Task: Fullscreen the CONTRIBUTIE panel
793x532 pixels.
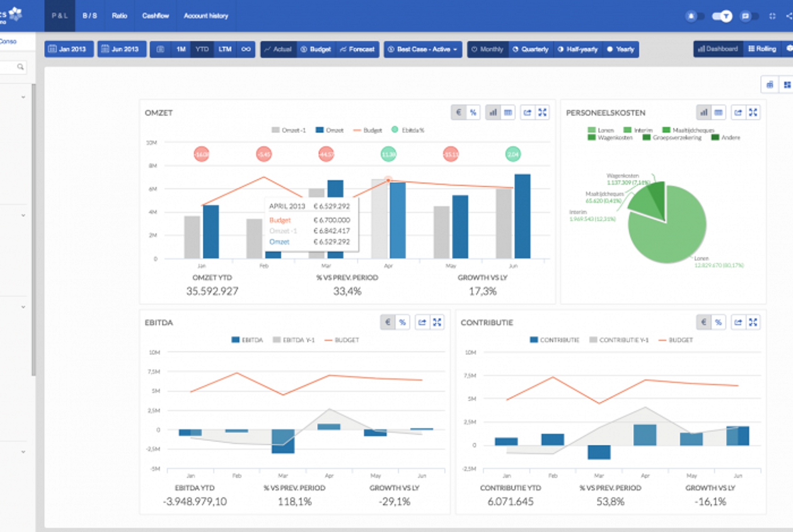Action: click(x=753, y=322)
